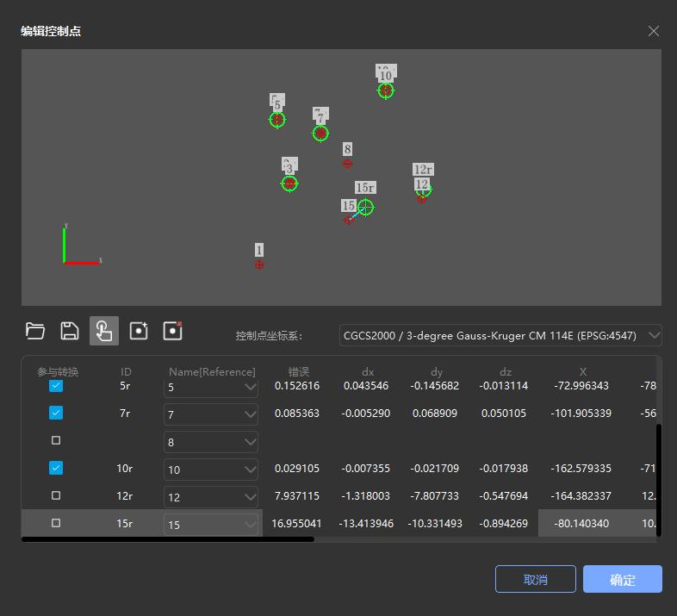Check the checkbox in the row named 8
The height and width of the screenshot is (616, 677).
click(56, 440)
